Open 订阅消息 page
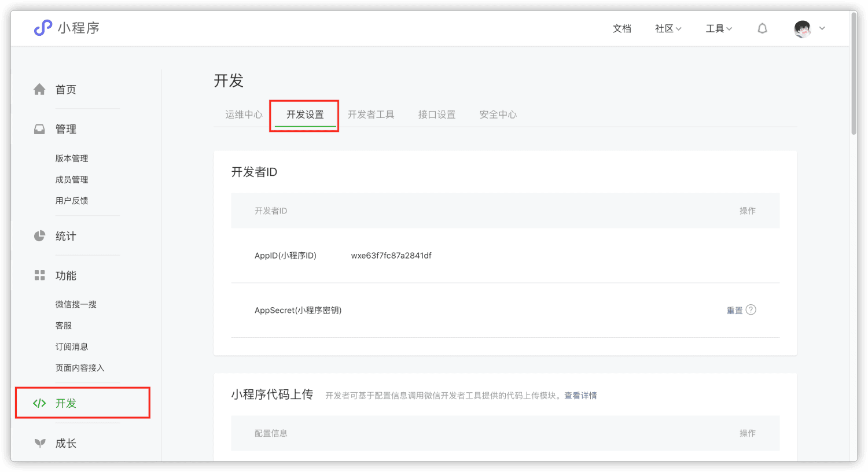 72,347
